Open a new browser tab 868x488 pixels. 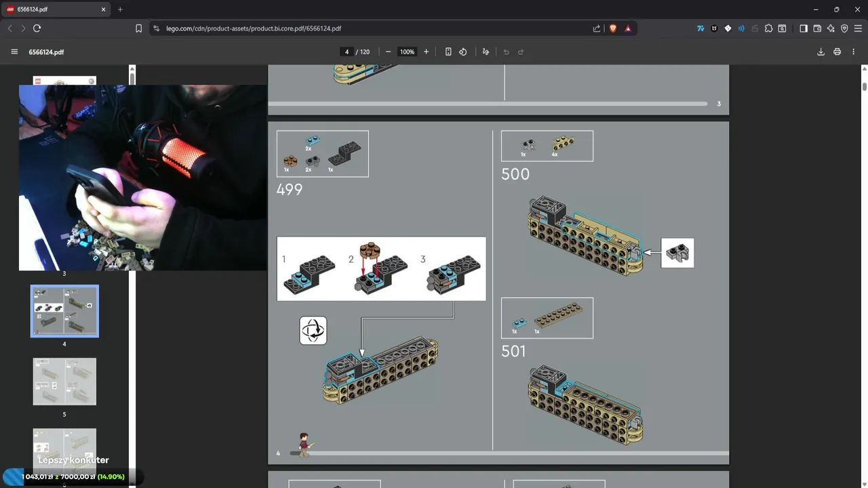[x=120, y=9]
